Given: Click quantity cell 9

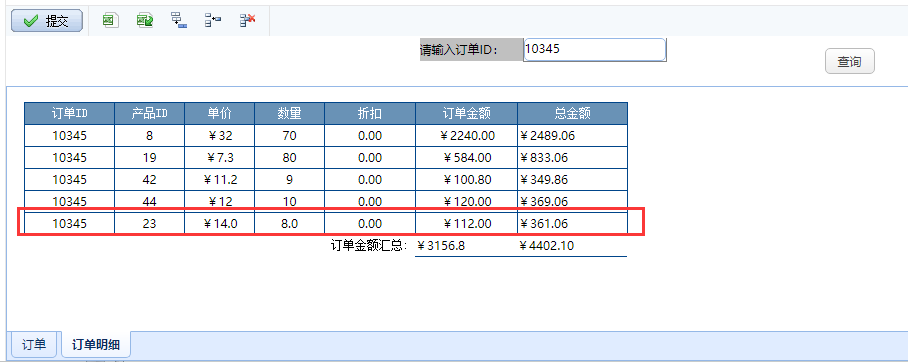Looking at the screenshot, I should point(290,180).
